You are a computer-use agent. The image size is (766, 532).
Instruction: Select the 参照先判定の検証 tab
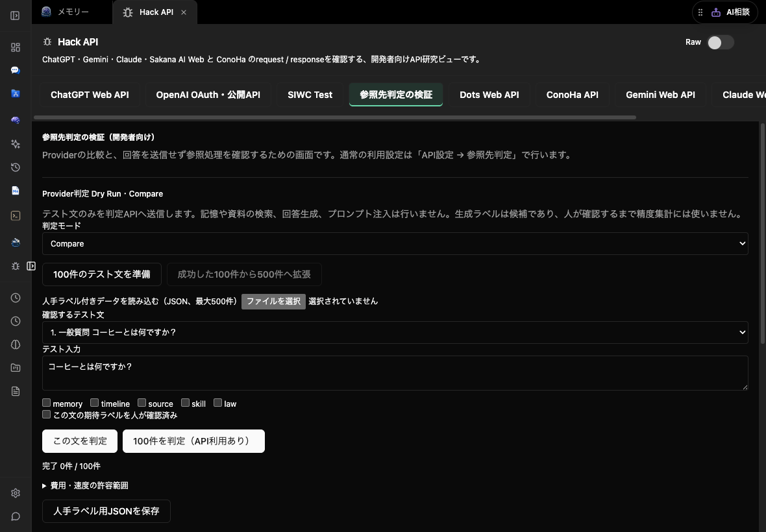[x=396, y=95]
